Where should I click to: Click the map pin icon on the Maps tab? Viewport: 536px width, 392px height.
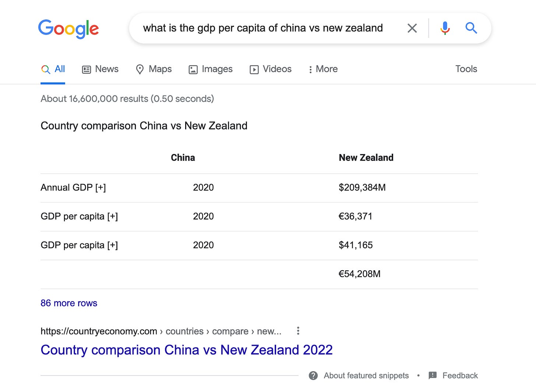click(x=140, y=69)
